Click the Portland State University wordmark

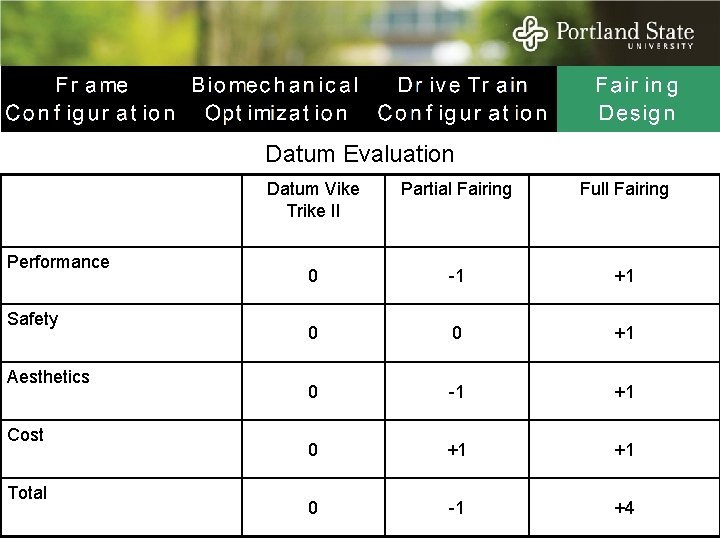[x=623, y=34]
